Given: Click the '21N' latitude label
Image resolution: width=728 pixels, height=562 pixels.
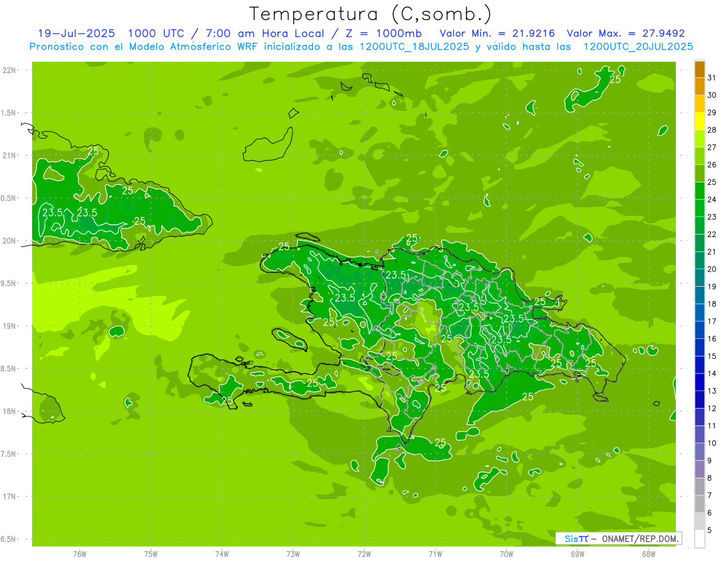Looking at the screenshot, I should [9, 155].
